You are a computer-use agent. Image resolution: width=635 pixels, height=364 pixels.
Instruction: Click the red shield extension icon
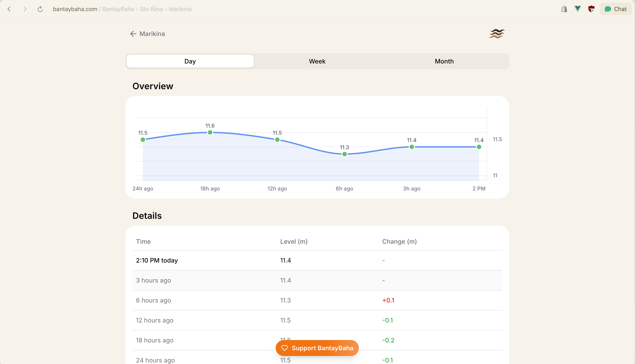coord(591,9)
